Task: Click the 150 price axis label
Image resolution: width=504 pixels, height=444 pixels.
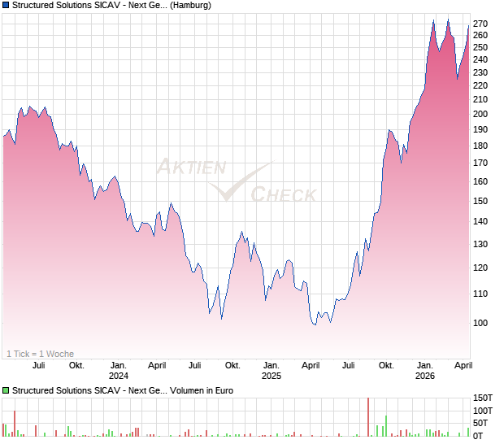Action: tap(480, 201)
